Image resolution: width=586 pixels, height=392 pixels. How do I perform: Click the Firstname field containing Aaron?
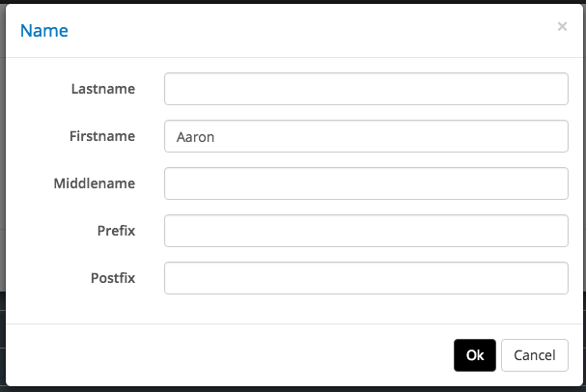366,136
